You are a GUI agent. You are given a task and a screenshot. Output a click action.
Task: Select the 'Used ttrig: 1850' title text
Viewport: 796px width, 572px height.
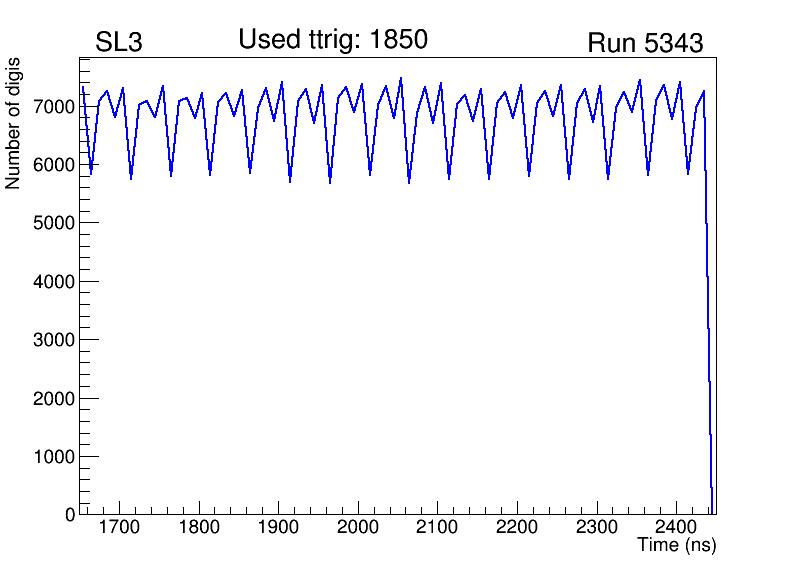click(333, 40)
